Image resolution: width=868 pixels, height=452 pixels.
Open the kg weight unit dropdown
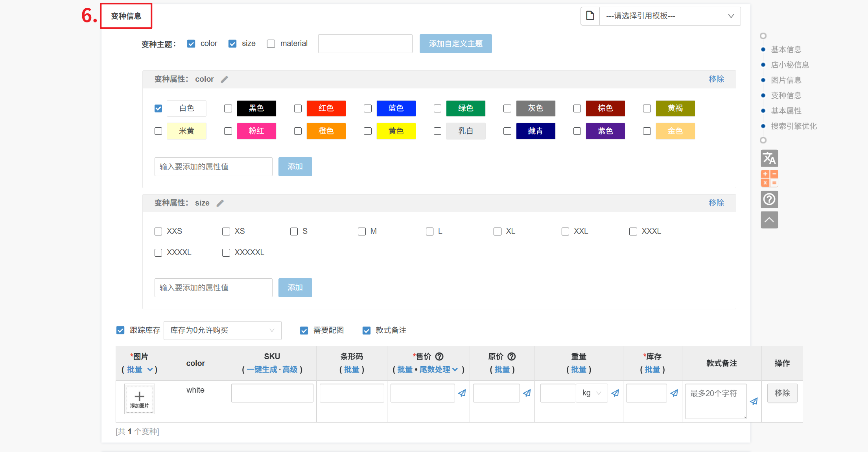click(592, 393)
